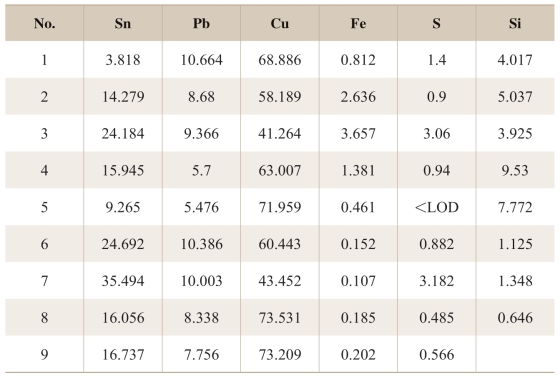The height and width of the screenshot is (382, 560).
Task: Click the Si column header
Action: click(x=515, y=24)
